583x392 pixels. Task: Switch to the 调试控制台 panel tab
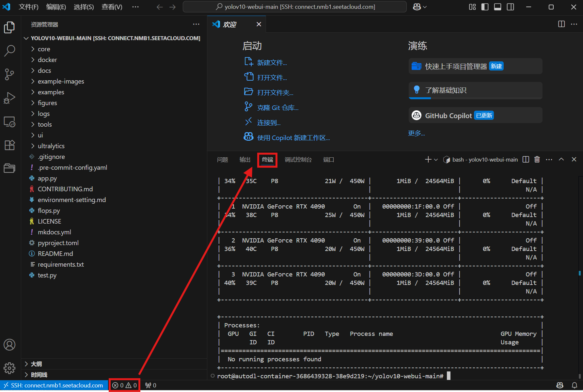coord(298,160)
